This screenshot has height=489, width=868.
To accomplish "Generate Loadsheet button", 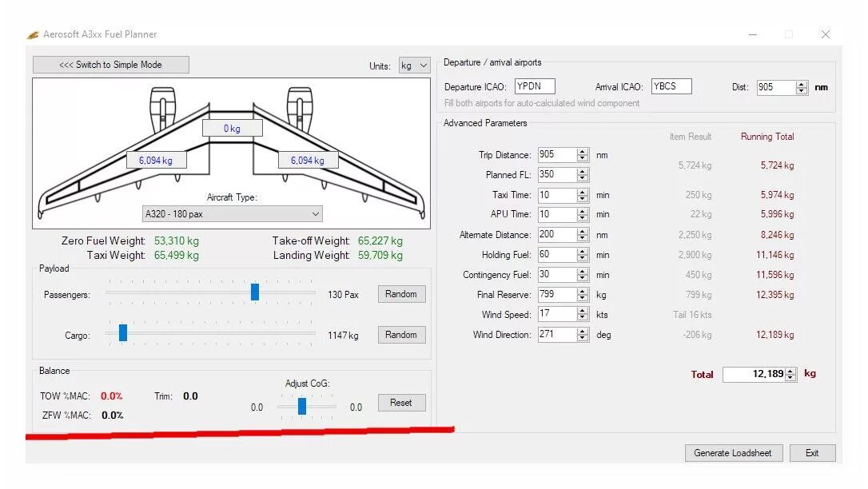I will (734, 453).
